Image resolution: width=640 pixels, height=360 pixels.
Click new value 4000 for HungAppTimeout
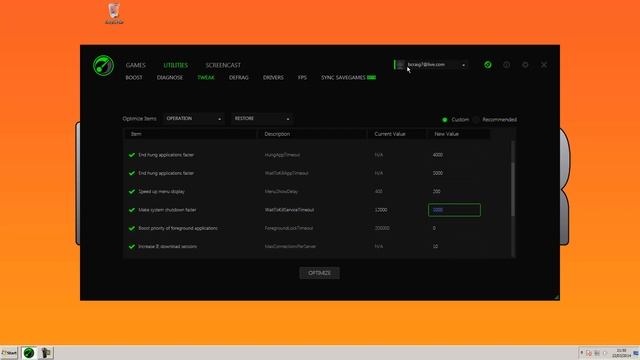click(438, 155)
